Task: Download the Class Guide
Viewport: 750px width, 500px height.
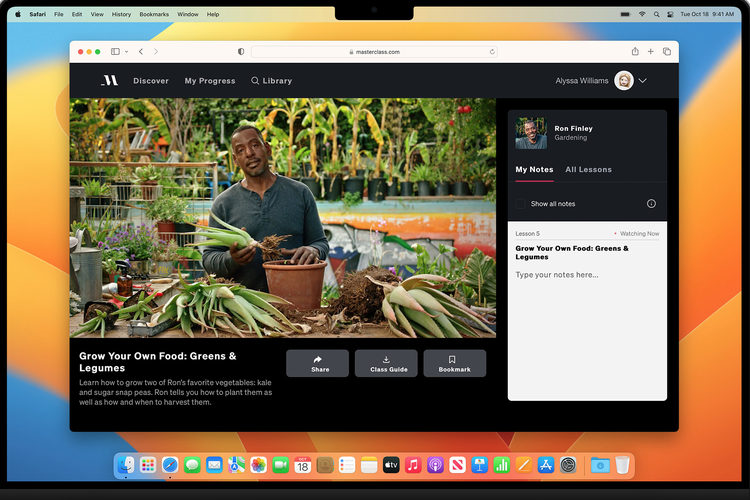Action: coord(386,363)
